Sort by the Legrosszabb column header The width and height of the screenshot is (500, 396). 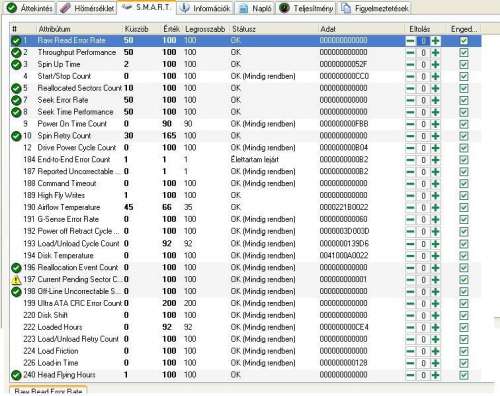tap(205, 29)
